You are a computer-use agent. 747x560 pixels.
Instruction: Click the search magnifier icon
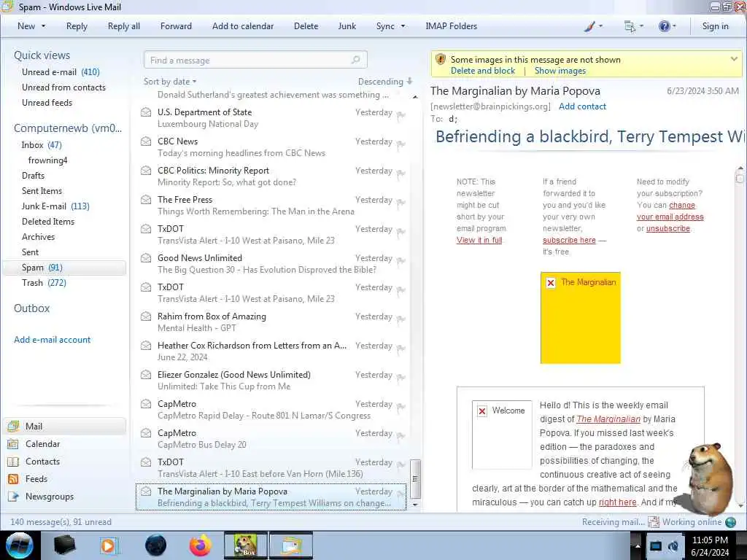coord(355,60)
